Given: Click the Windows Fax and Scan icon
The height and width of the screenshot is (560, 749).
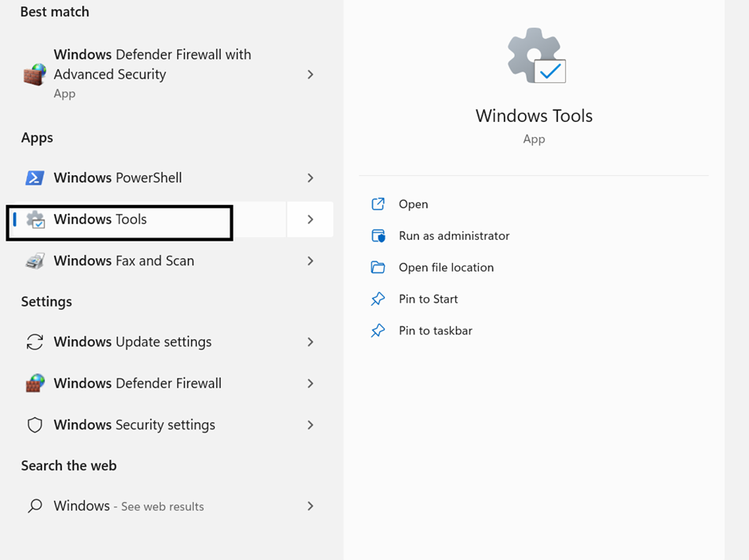Looking at the screenshot, I should pyautogui.click(x=35, y=260).
